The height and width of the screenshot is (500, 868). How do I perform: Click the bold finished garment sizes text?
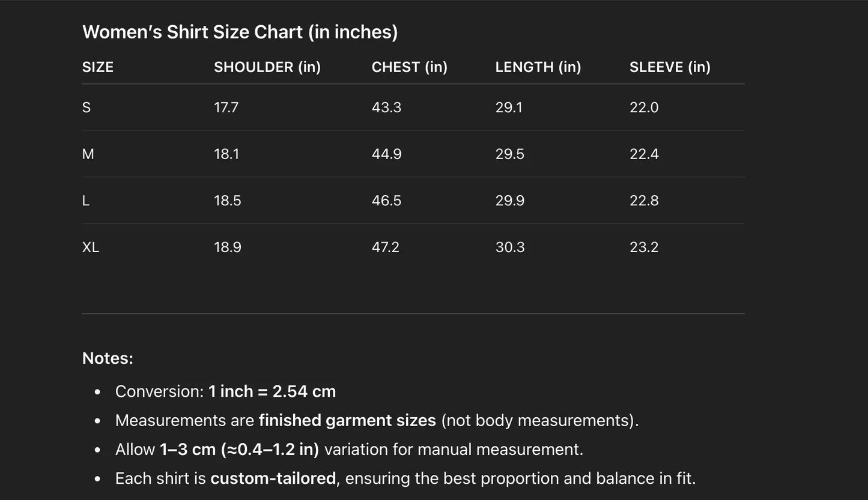tap(347, 420)
